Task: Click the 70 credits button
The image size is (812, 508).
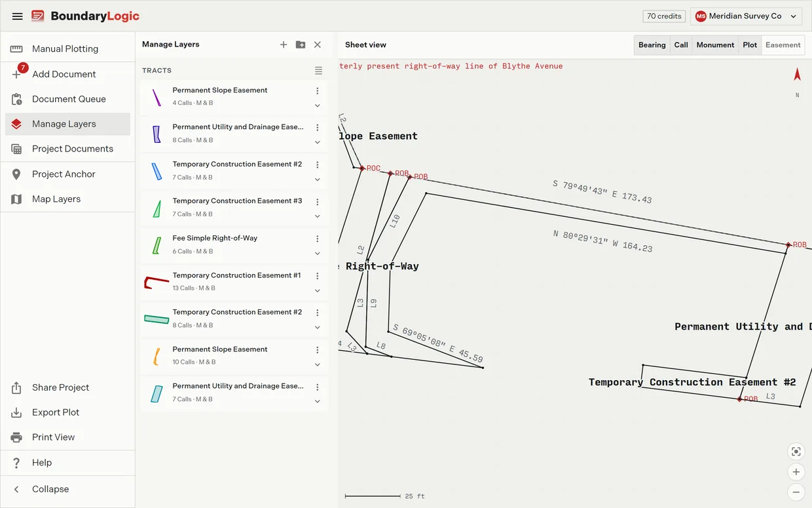Action: click(x=664, y=16)
